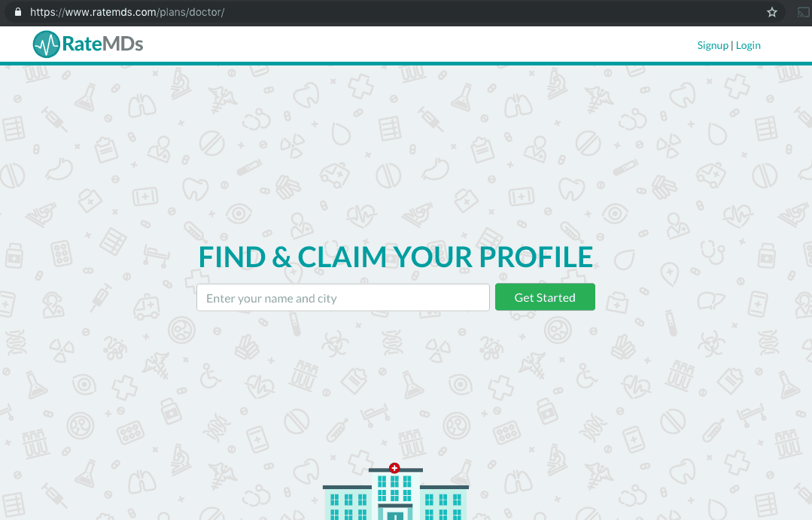812x520 pixels.
Task: Click the Get Started button
Action: click(545, 297)
